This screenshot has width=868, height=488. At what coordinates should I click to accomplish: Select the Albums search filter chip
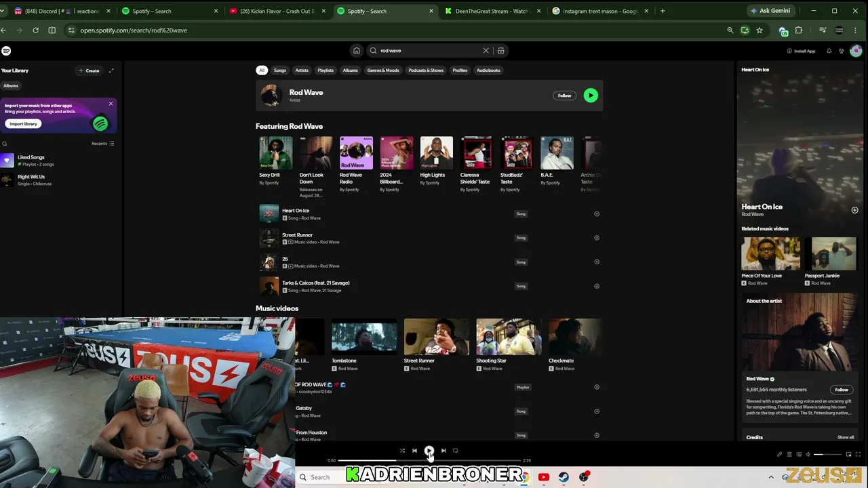350,70
